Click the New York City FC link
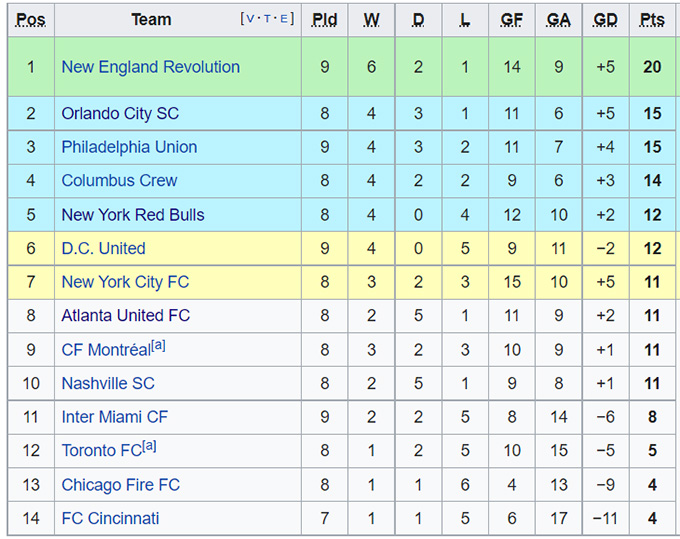The height and width of the screenshot is (539, 680). (125, 282)
